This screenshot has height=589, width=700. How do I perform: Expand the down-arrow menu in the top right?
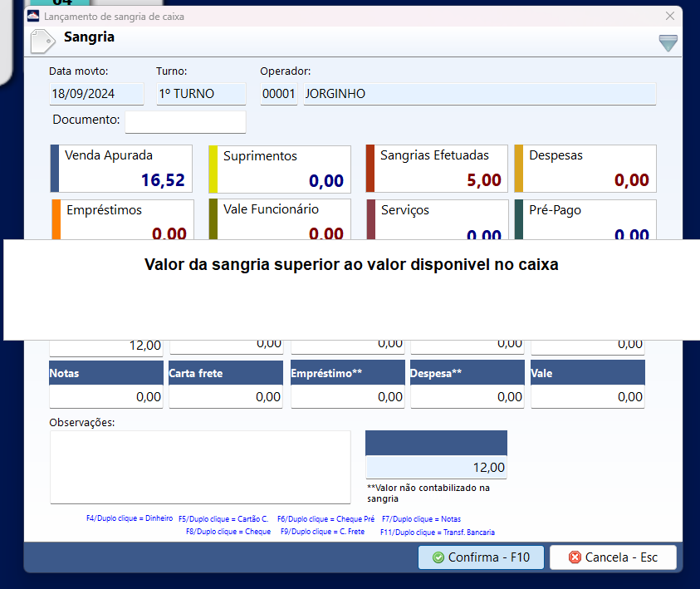pyautogui.click(x=668, y=43)
